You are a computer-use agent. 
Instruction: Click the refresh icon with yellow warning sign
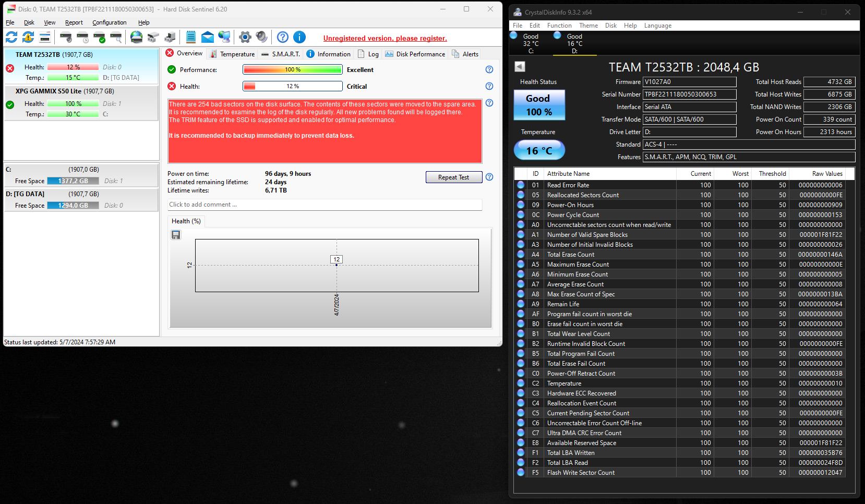coord(28,37)
